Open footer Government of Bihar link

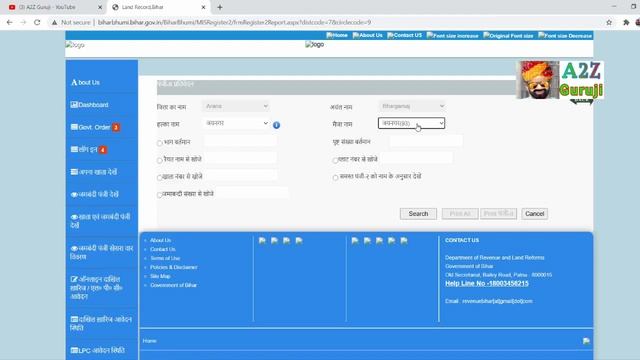[173, 285]
